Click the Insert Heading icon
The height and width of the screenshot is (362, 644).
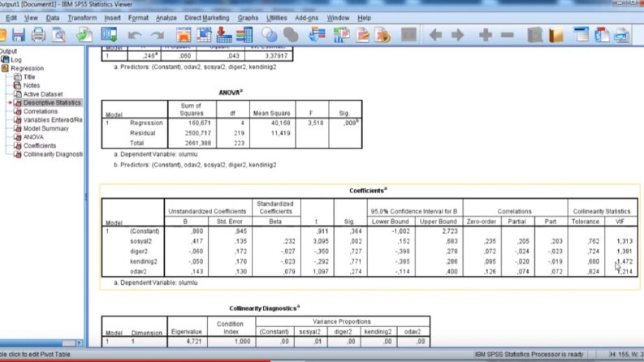pyautogui.click(x=581, y=35)
